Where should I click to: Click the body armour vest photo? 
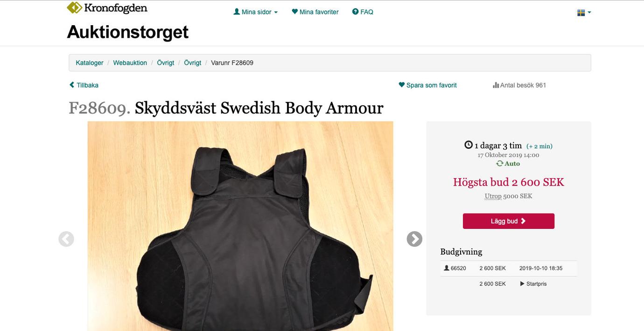tap(240, 226)
